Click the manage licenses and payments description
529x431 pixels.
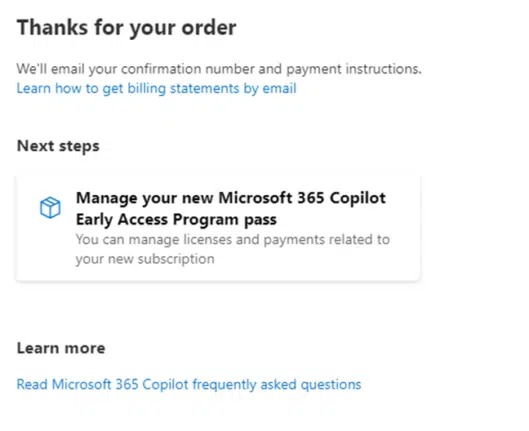coord(233,249)
